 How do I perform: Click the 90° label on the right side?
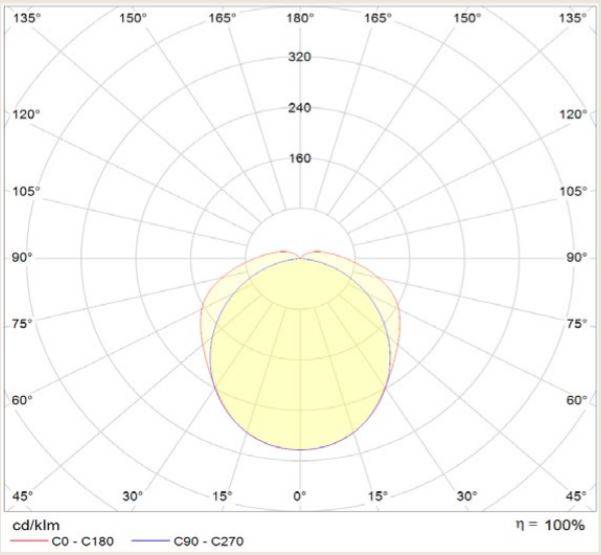pyautogui.click(x=577, y=257)
